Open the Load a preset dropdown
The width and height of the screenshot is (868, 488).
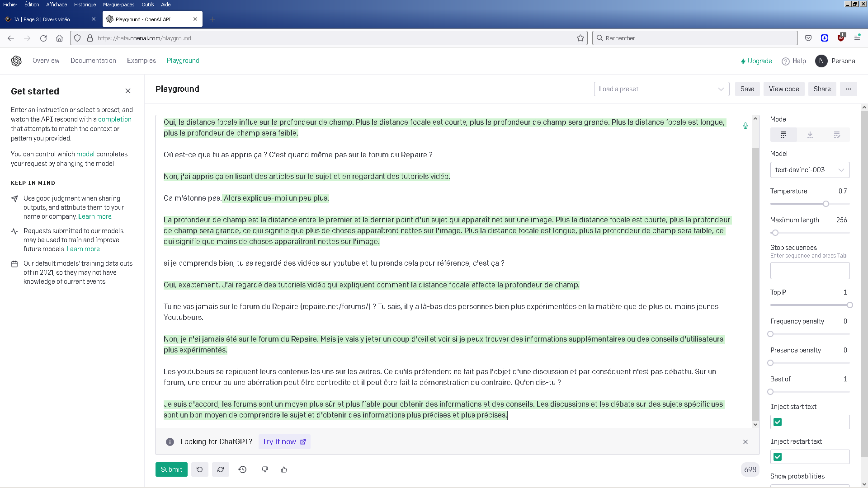point(661,89)
